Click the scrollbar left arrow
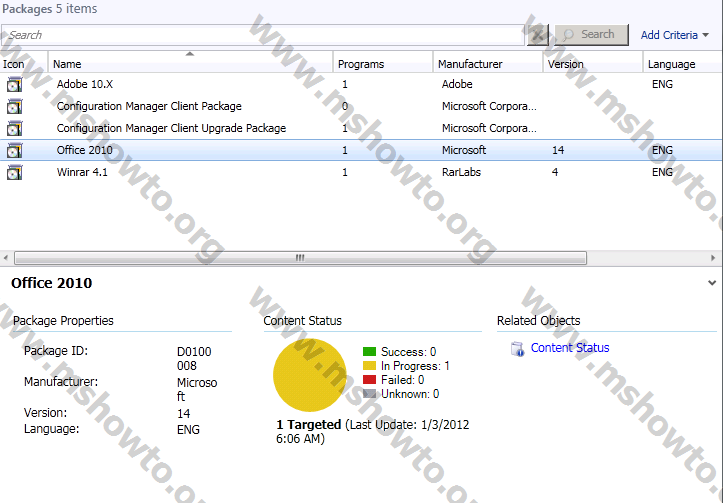Screen dimensions: 723x503 click(6, 258)
